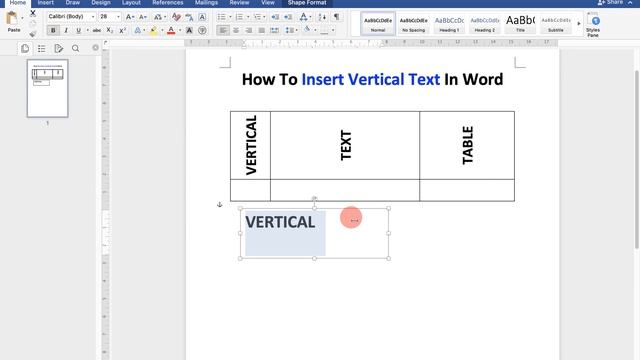
Task: Select the page 1 thumbnail
Action: point(47,88)
